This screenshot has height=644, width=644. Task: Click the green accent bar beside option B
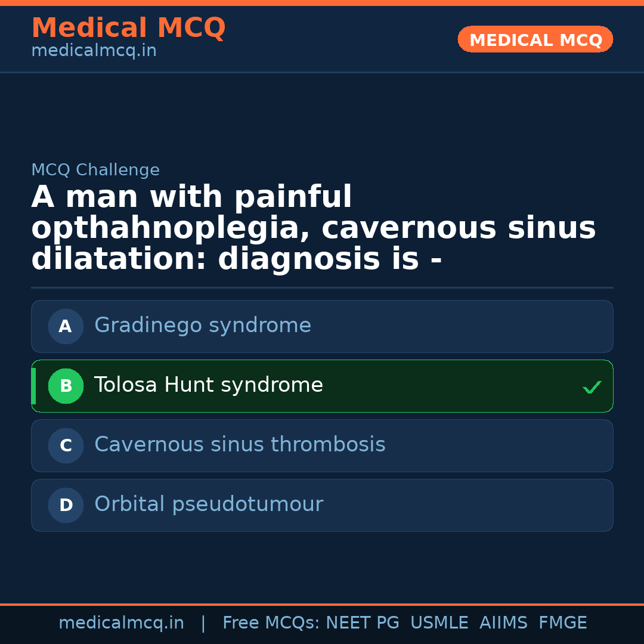[33, 386]
